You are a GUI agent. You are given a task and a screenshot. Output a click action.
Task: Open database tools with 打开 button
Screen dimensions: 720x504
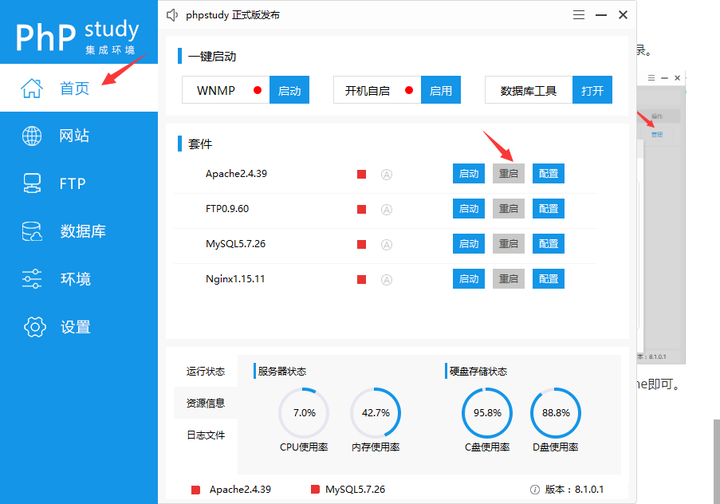pos(592,90)
